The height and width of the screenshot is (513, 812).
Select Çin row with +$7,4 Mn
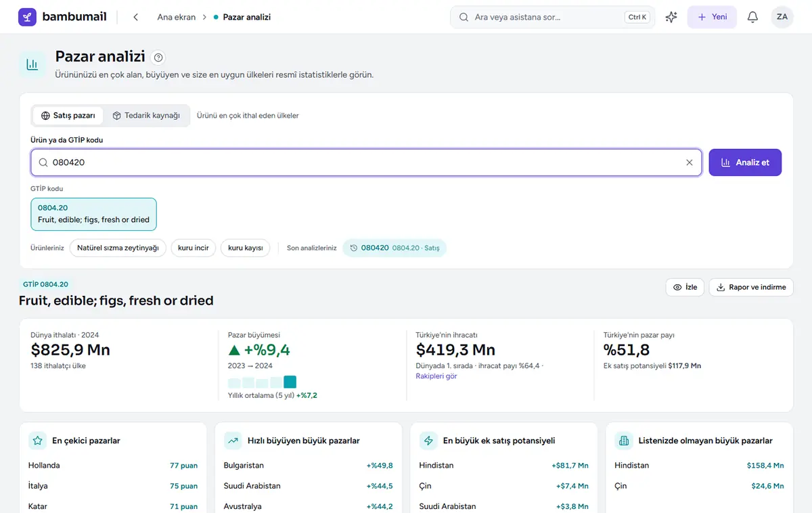(504, 486)
